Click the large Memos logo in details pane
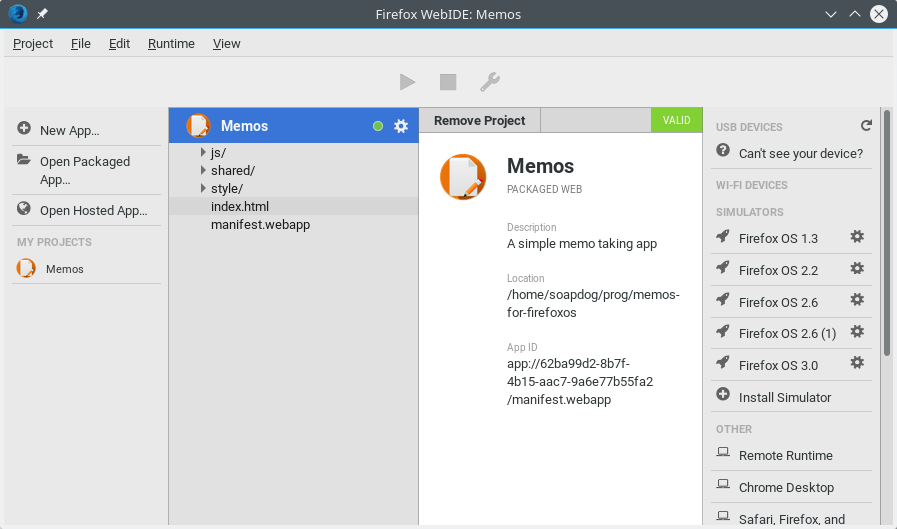This screenshot has width=897, height=529. pos(463,177)
